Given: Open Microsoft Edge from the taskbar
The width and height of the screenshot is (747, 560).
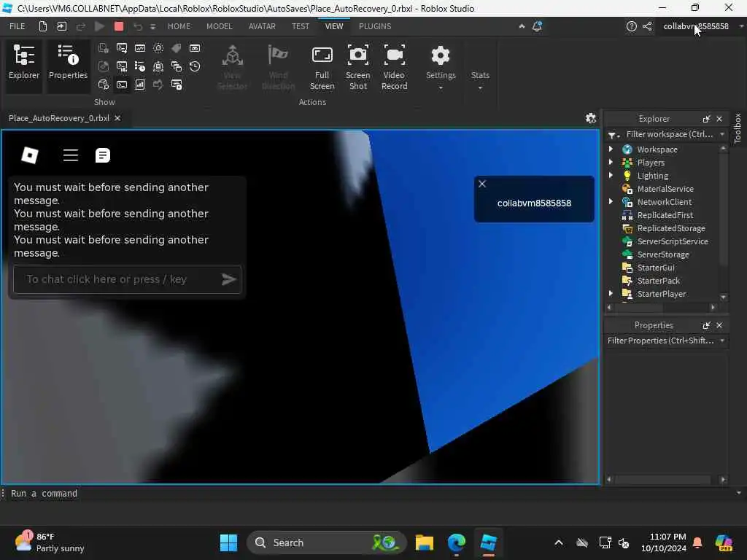Looking at the screenshot, I should pyautogui.click(x=457, y=542).
